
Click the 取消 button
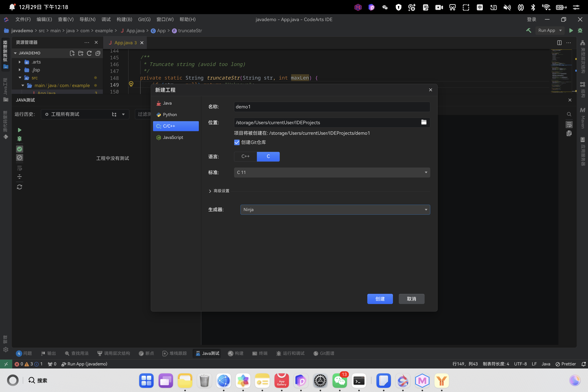tap(411, 299)
